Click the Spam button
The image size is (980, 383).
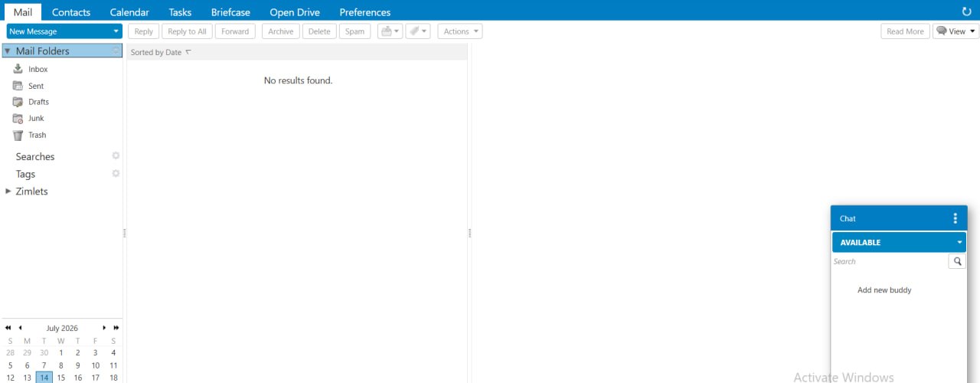354,31
